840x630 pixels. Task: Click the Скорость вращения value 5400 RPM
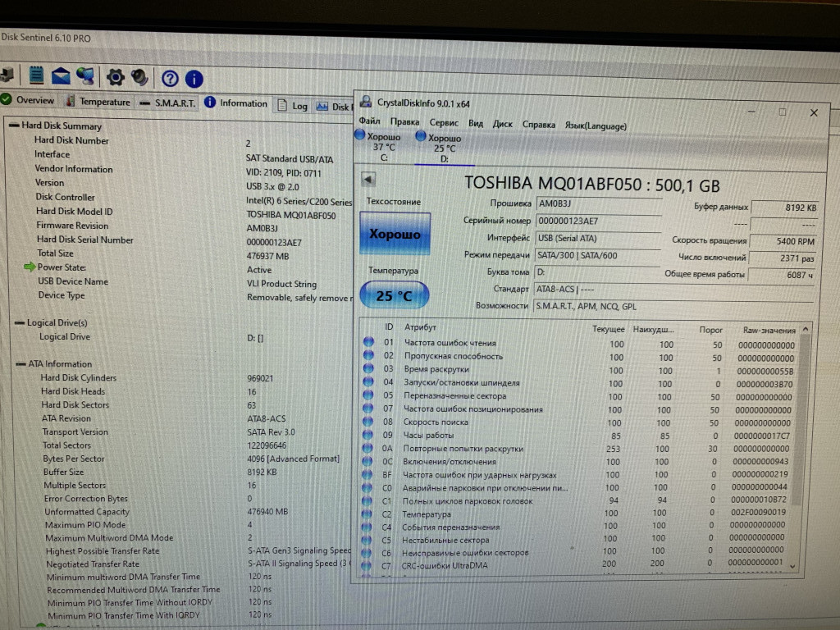tap(783, 241)
